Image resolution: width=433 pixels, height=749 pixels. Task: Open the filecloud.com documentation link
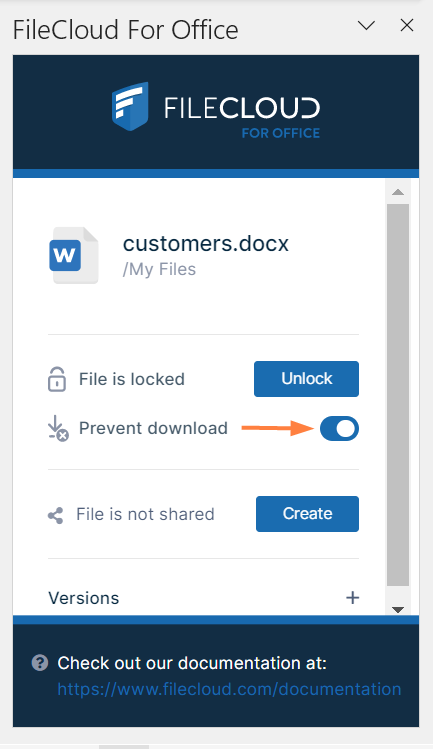click(x=229, y=689)
